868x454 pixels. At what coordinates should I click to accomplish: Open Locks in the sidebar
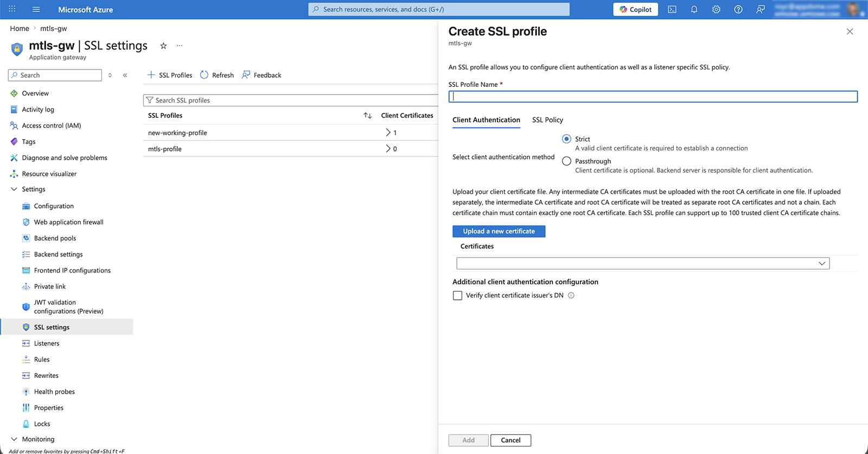click(42, 424)
